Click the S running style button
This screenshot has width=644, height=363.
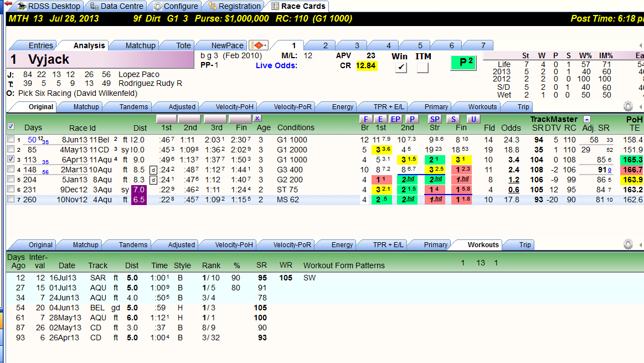click(x=453, y=119)
